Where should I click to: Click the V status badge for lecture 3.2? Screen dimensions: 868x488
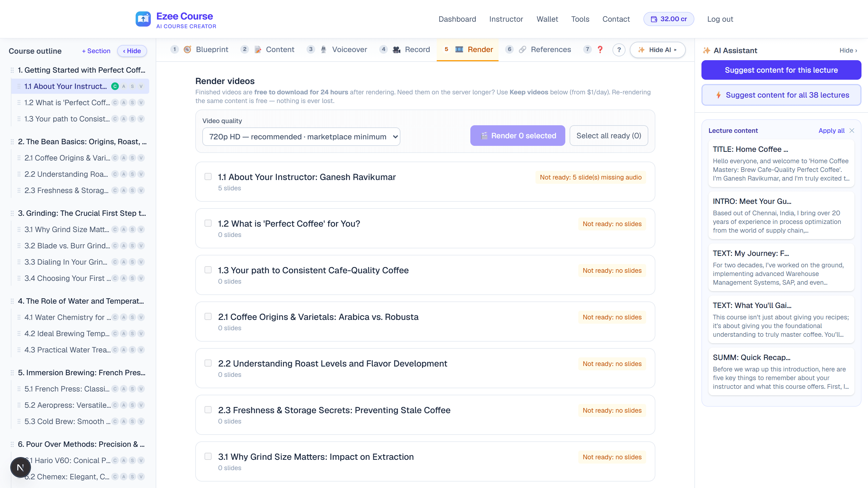(x=141, y=246)
